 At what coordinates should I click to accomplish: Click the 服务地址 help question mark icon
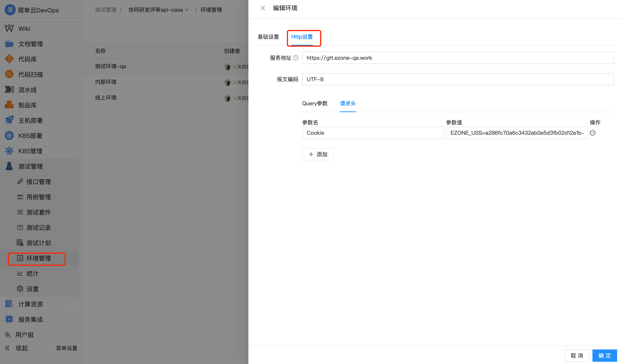[x=296, y=58]
